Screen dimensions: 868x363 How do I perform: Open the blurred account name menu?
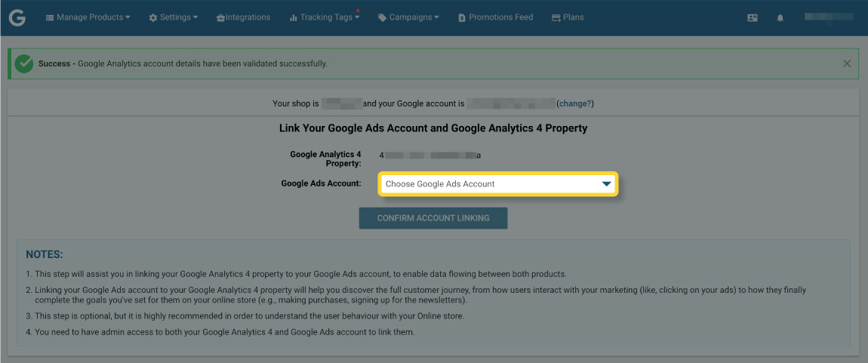[829, 17]
